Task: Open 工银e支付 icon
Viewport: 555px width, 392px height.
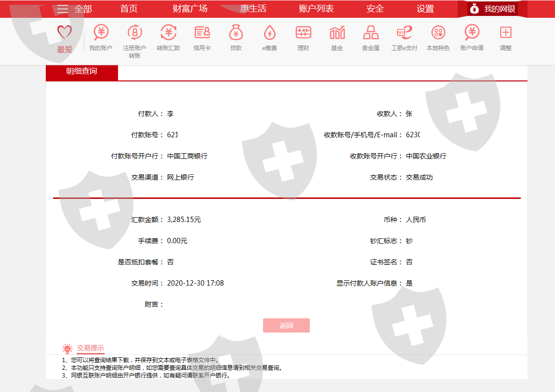Action: click(x=404, y=33)
